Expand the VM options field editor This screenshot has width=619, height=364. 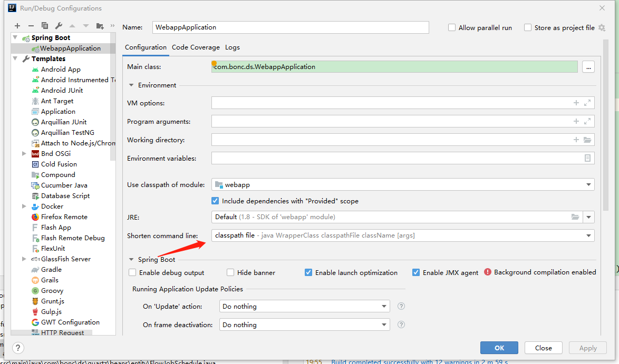[587, 103]
